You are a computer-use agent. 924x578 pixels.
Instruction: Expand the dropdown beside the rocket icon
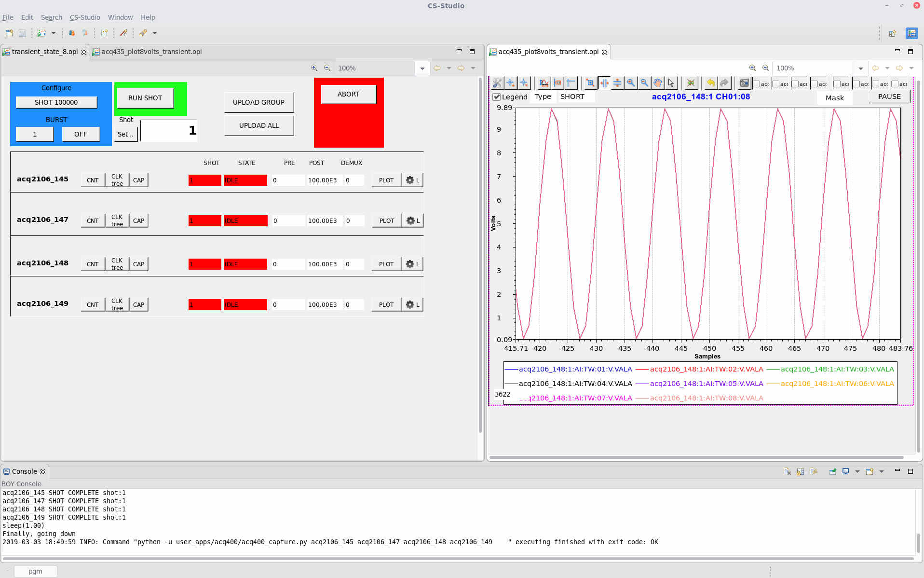pos(155,33)
